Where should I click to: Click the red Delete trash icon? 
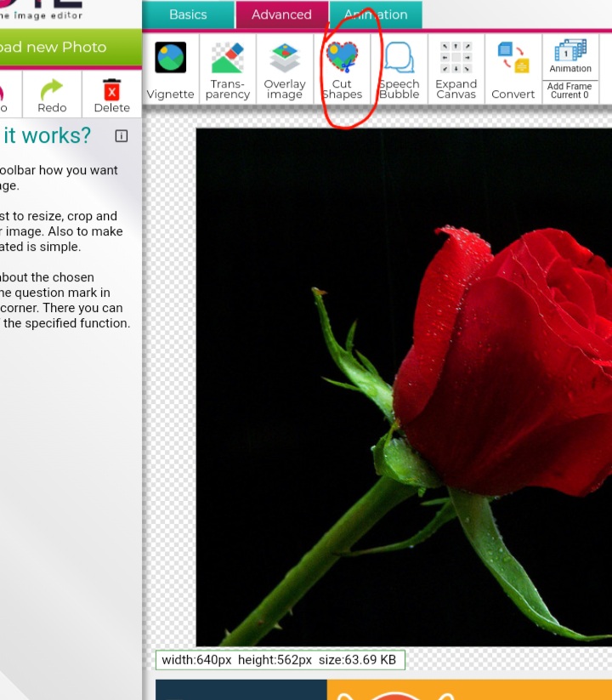112,89
